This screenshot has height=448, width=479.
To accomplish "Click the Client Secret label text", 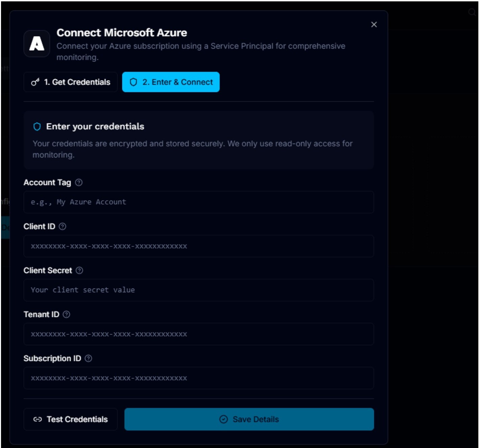I will (48, 270).
